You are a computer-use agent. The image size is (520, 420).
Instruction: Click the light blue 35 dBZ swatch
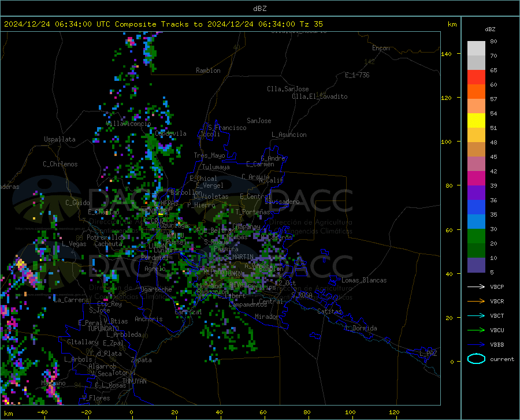pos(476,222)
